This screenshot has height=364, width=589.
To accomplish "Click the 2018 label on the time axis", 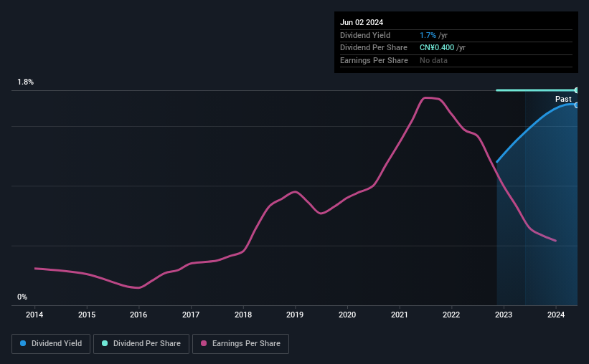I will point(243,315).
